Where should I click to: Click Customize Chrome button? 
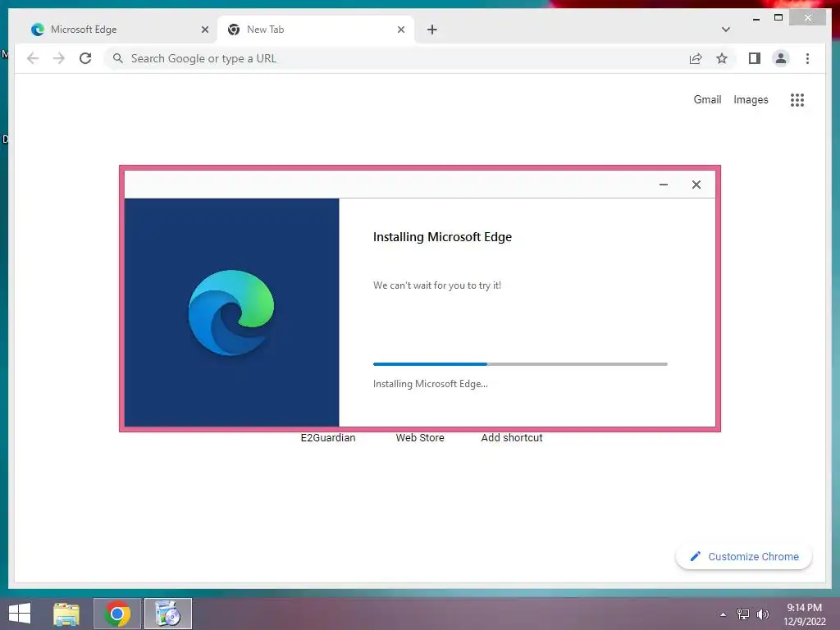(743, 557)
